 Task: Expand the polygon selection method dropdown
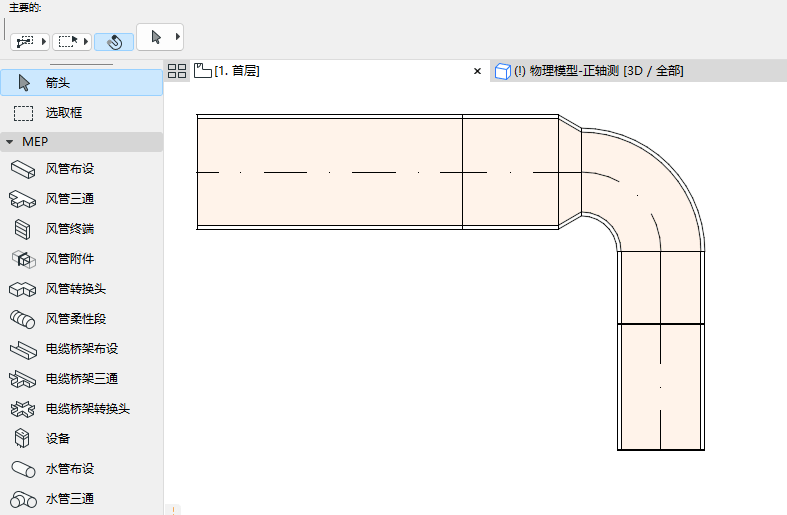pyautogui.click(x=45, y=42)
